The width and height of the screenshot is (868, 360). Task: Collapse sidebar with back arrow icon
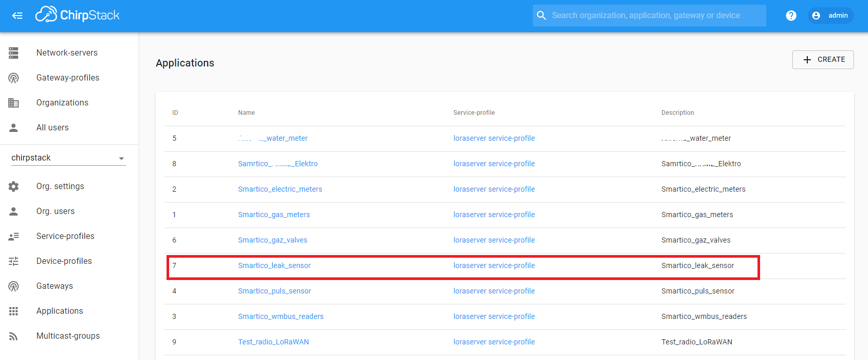pos(17,16)
